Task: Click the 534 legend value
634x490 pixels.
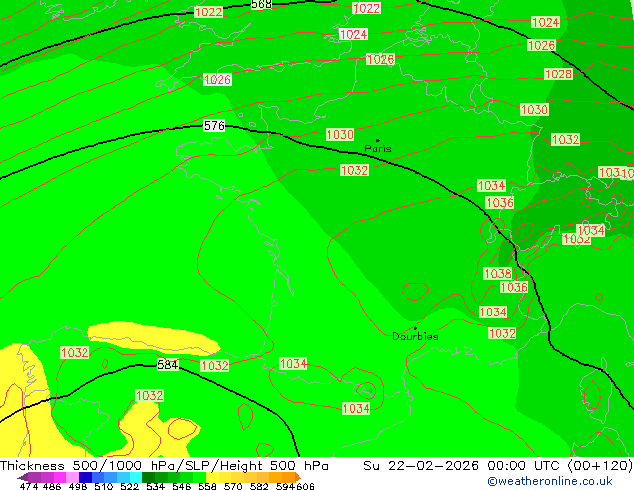Action: click(155, 486)
